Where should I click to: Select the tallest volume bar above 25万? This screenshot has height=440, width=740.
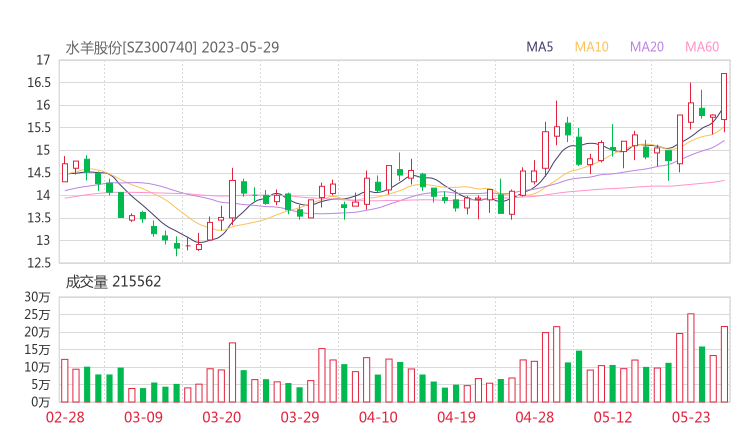690,358
